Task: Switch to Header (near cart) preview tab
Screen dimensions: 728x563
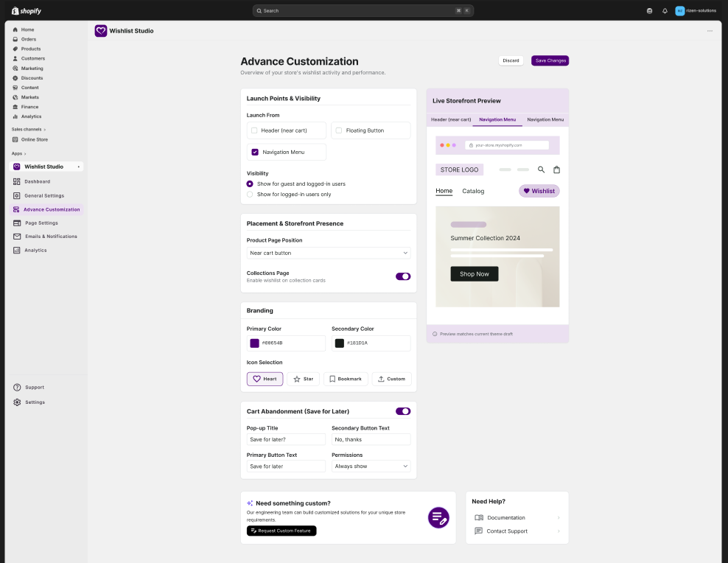Action: pos(451,119)
